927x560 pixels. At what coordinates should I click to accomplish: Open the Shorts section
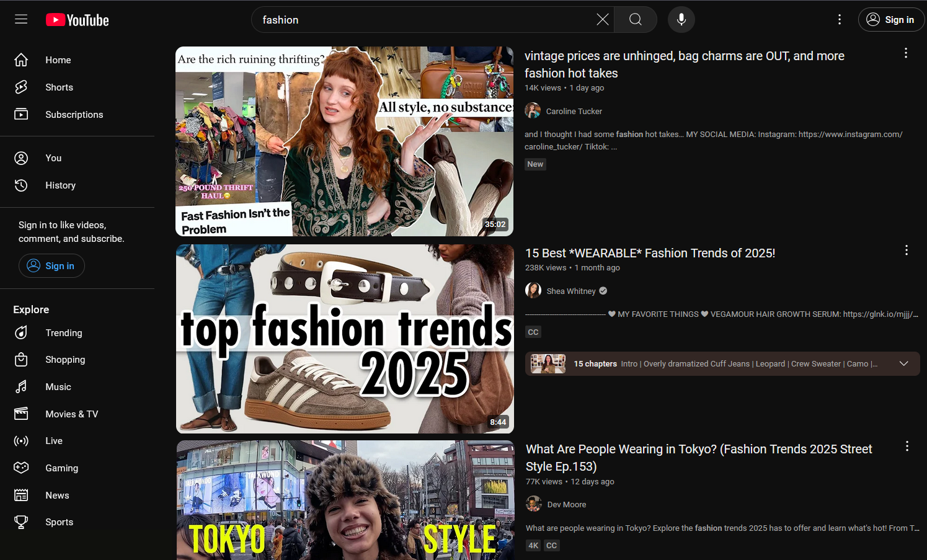pos(59,87)
